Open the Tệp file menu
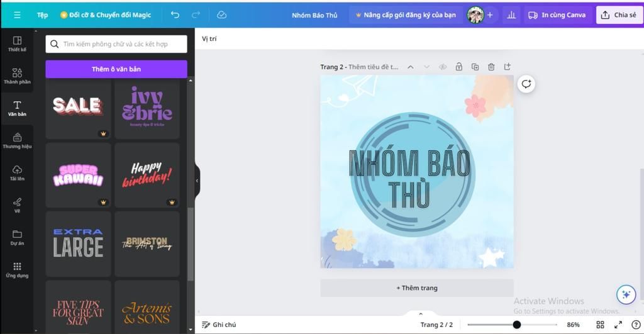Screen dimensions: 644x334 point(42,15)
